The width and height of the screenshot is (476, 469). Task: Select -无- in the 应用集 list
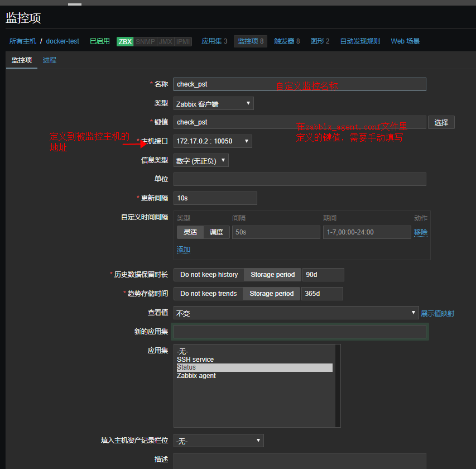pos(254,351)
